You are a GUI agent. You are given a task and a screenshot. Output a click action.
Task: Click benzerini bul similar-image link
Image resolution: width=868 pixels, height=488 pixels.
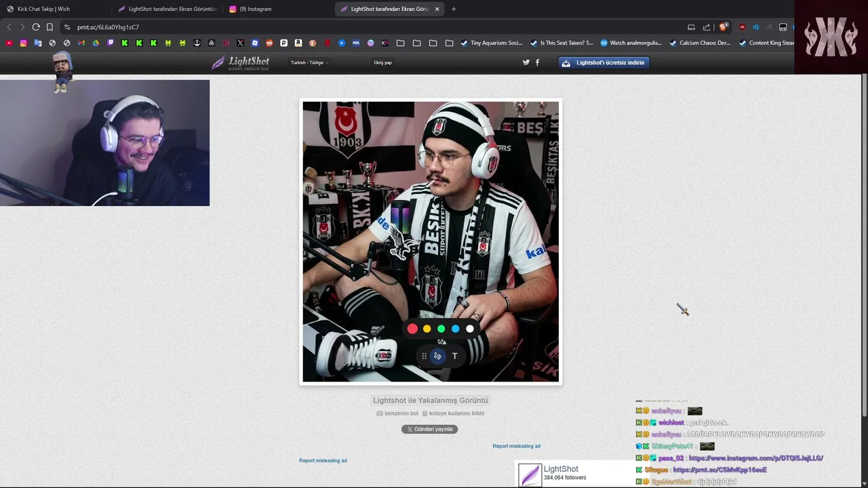(397, 413)
